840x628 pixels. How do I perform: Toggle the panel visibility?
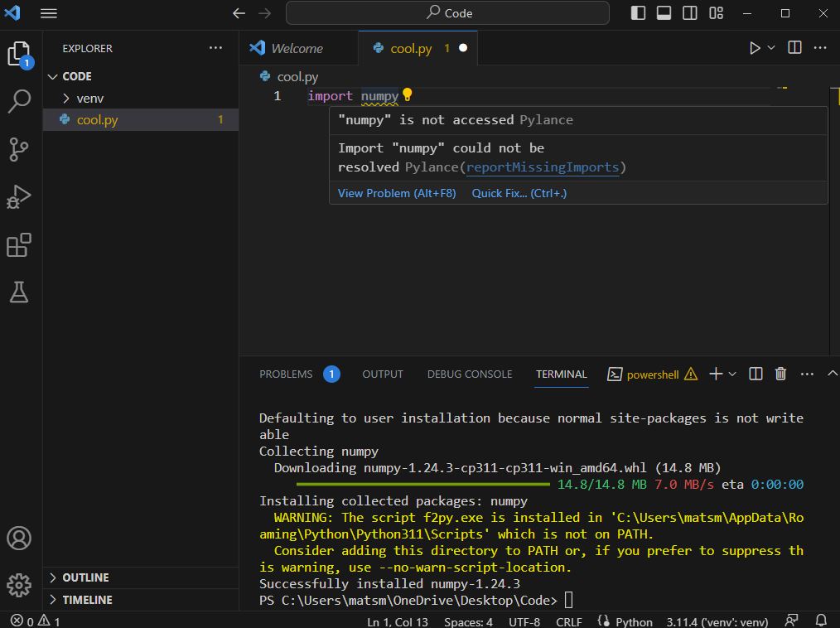pos(663,12)
